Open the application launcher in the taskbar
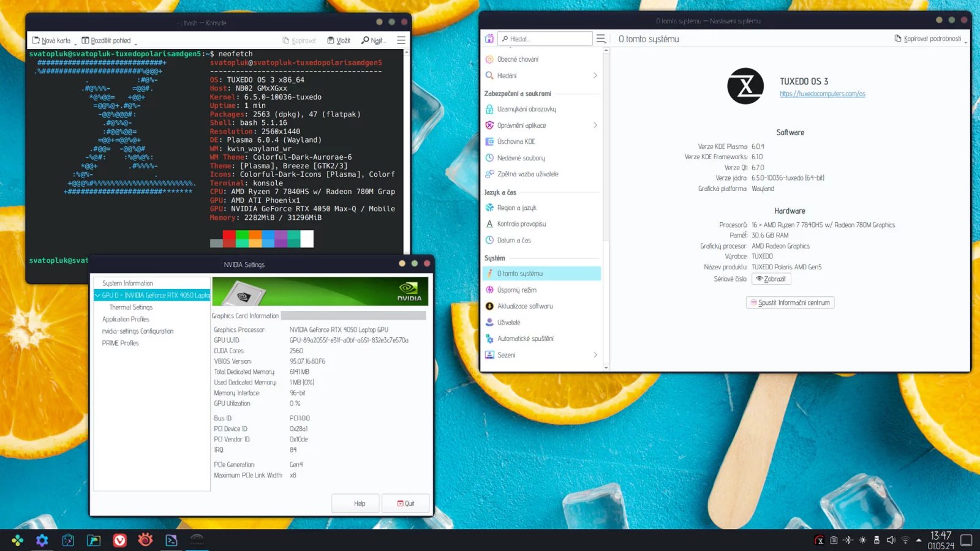This screenshot has width=980, height=551. point(17,540)
